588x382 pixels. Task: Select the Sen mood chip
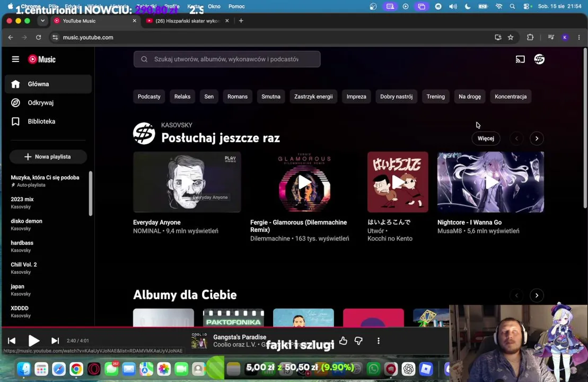click(209, 97)
